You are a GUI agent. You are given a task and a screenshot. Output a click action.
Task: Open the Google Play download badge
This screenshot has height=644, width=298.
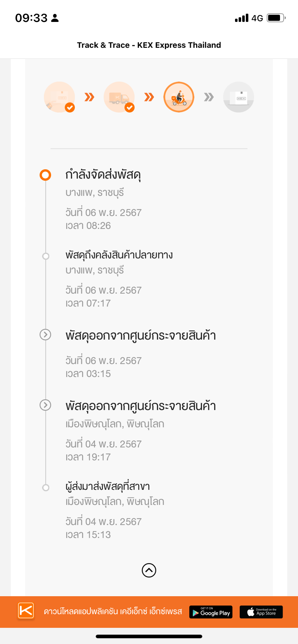211,612
